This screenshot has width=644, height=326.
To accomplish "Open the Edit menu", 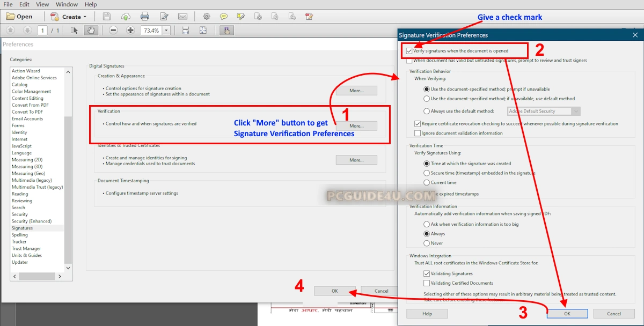I will [24, 4].
